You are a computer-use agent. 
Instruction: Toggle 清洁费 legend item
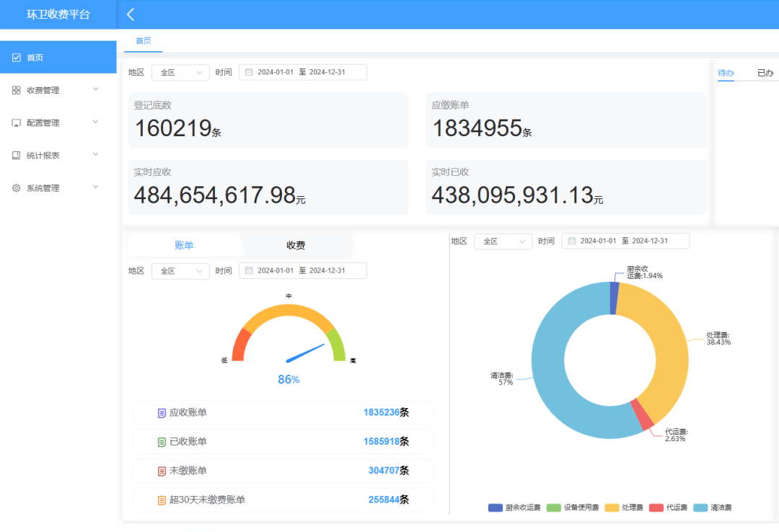pos(713,507)
